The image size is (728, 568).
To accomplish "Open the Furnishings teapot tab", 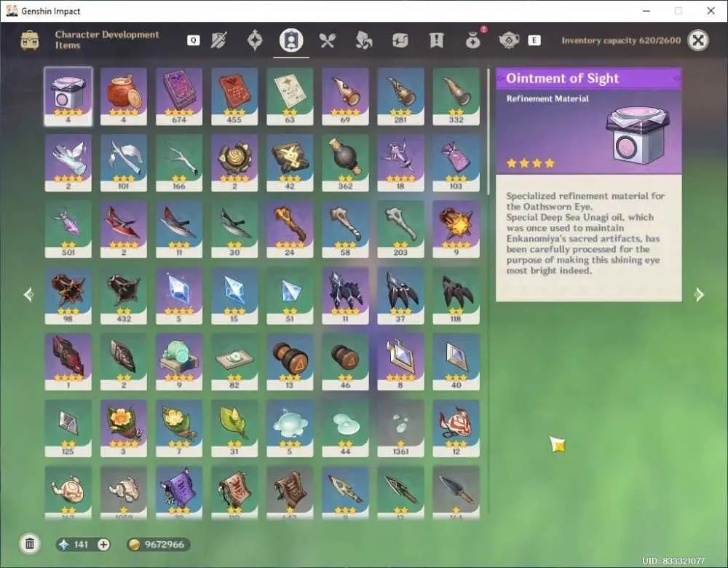I will point(509,40).
